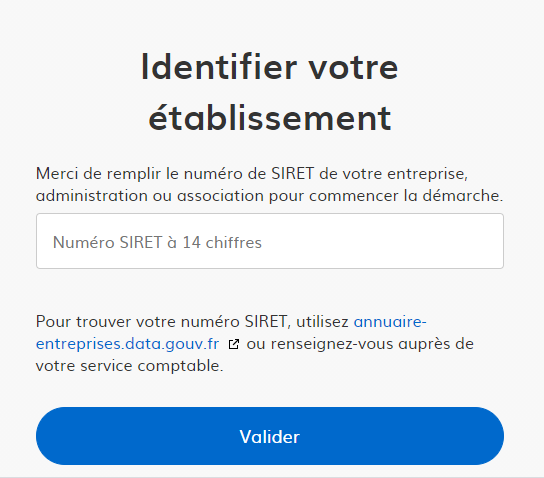Click the "Valider" label text on button
This screenshot has height=478, width=544.
[270, 437]
